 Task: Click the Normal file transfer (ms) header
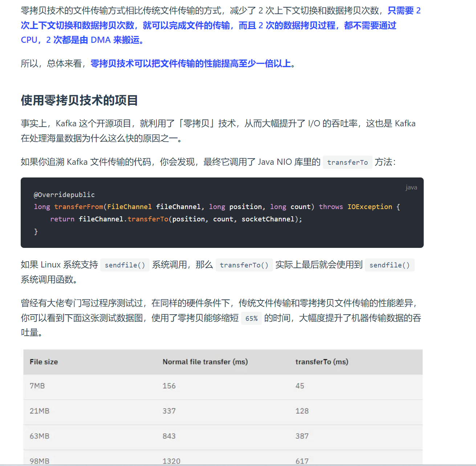205,362
